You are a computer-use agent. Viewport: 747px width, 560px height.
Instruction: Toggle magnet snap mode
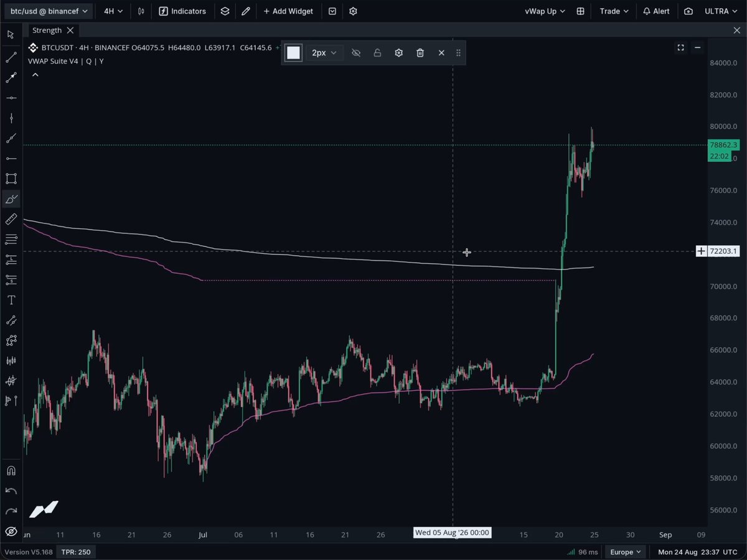coord(11,470)
